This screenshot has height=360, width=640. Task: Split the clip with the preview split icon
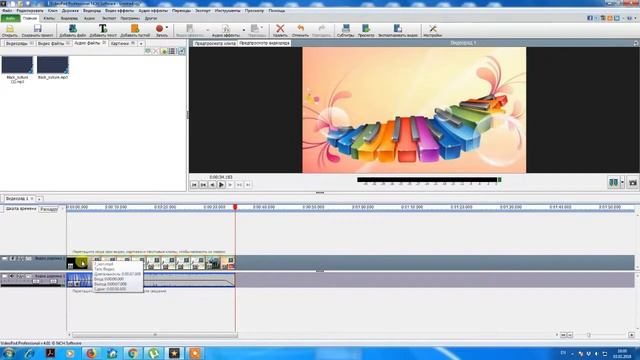point(613,182)
